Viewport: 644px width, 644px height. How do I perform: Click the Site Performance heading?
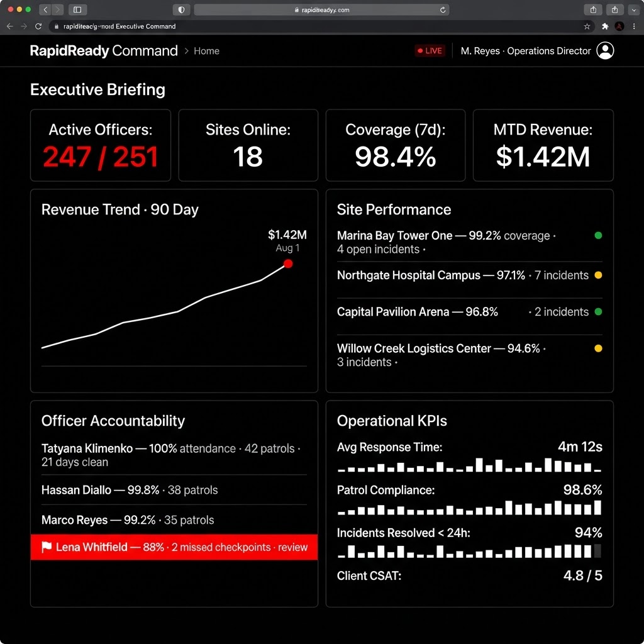pos(394,209)
